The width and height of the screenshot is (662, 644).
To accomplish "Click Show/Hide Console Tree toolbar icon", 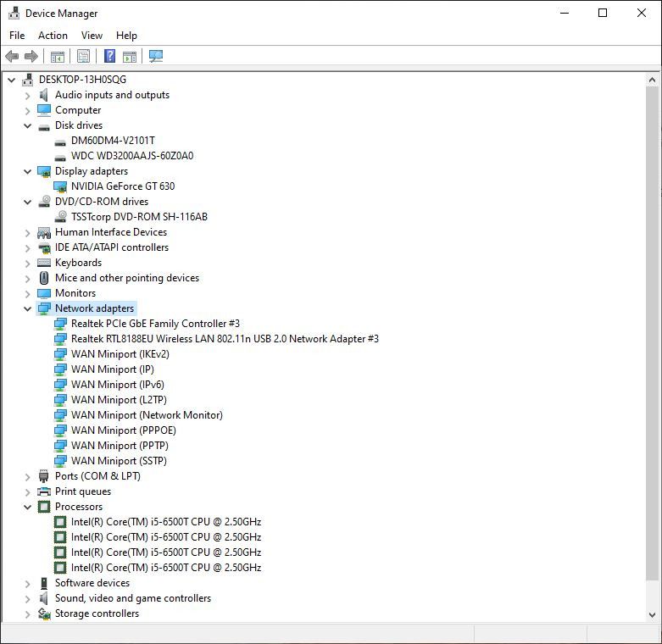I will click(x=58, y=56).
